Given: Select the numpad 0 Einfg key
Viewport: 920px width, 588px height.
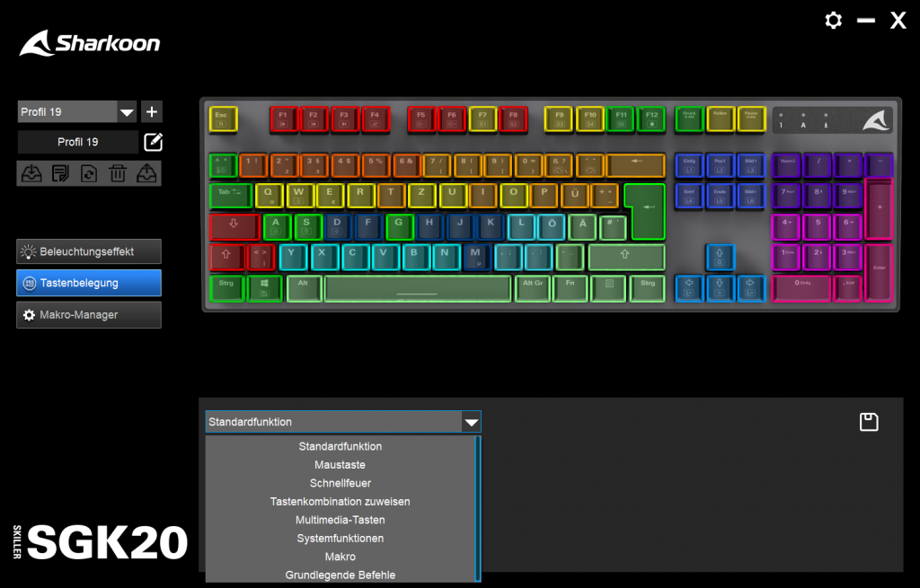Looking at the screenshot, I should [x=801, y=288].
